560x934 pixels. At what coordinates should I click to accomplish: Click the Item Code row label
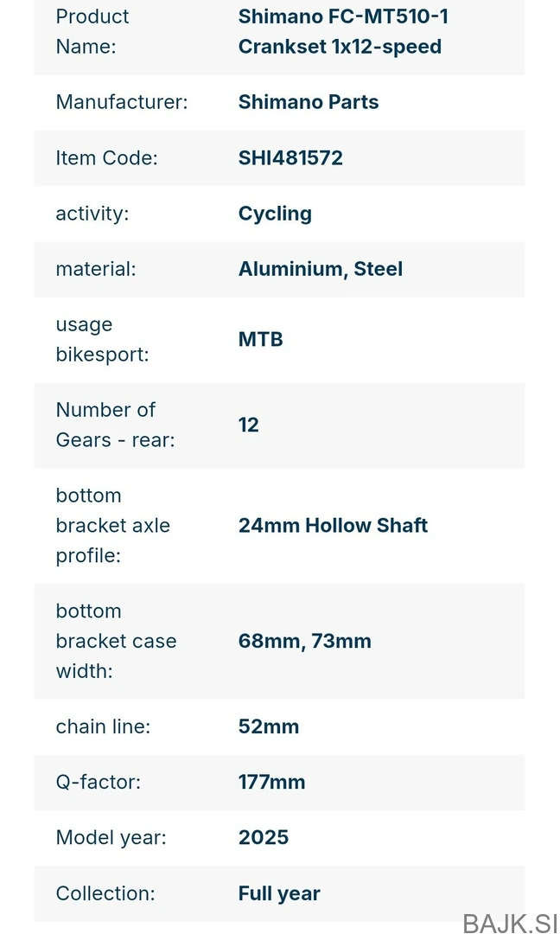tap(106, 157)
